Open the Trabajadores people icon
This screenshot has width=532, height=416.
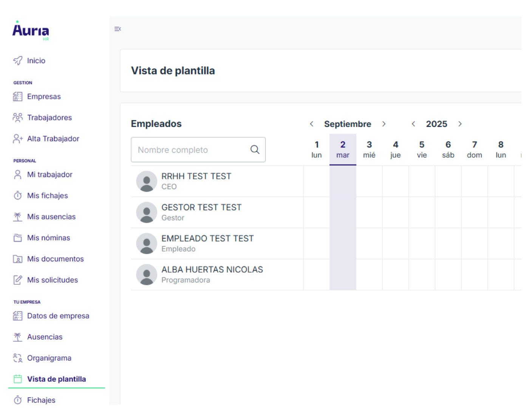click(17, 117)
